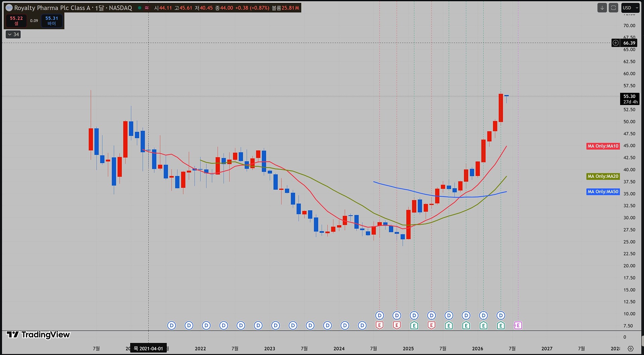The height and width of the screenshot is (355, 644).
Task: Click the red 55.22 sell button
Action: click(16, 21)
